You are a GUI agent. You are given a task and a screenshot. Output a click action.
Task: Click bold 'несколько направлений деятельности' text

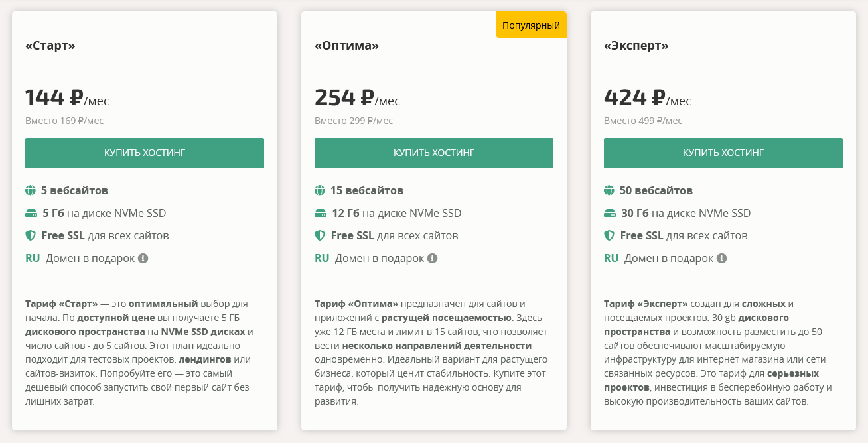point(437,346)
